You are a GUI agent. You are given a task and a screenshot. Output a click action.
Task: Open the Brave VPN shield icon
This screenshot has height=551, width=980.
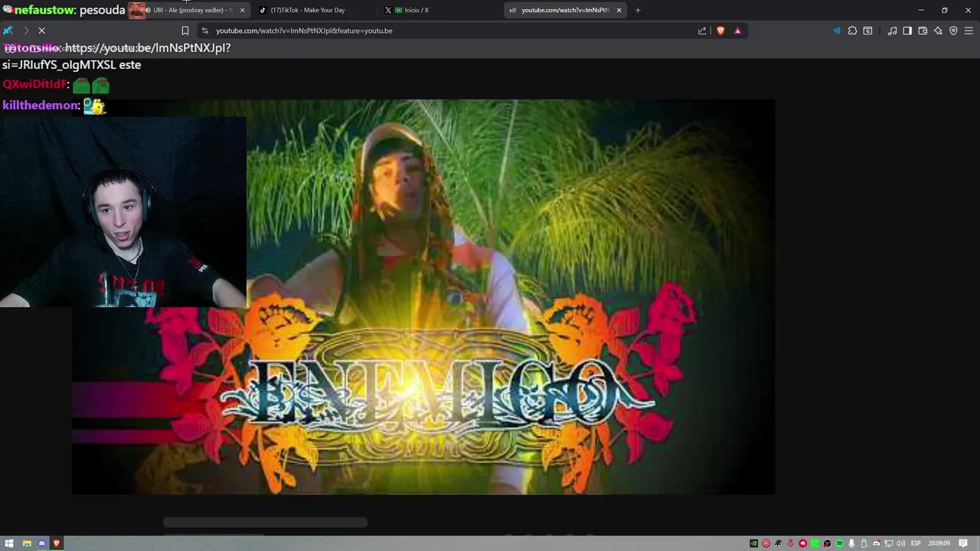point(953,31)
